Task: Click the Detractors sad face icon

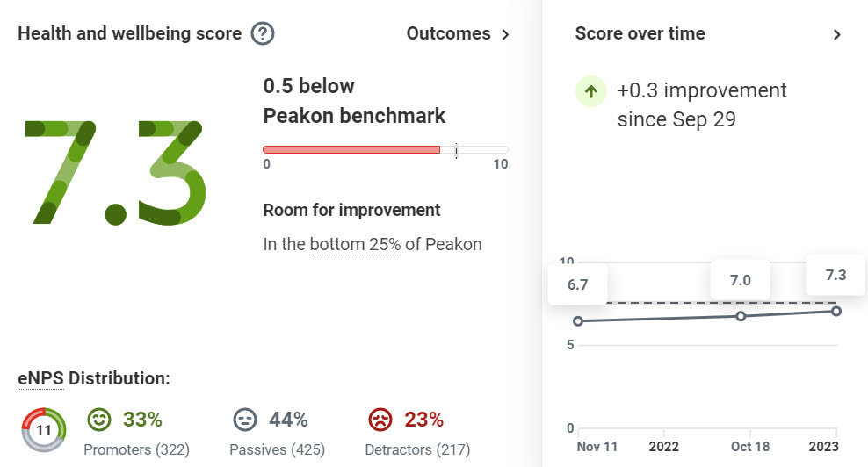Action: (380, 420)
